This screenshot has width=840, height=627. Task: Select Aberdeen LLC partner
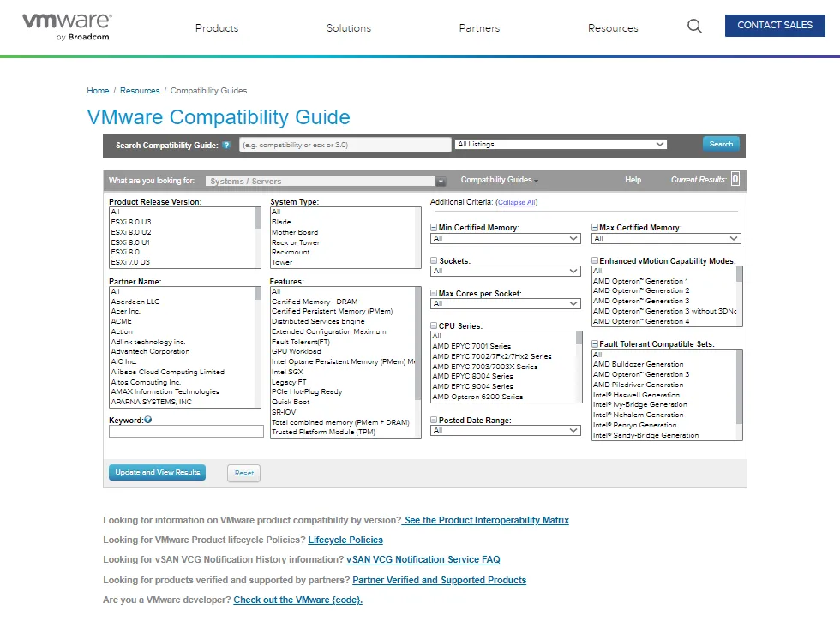[135, 302]
